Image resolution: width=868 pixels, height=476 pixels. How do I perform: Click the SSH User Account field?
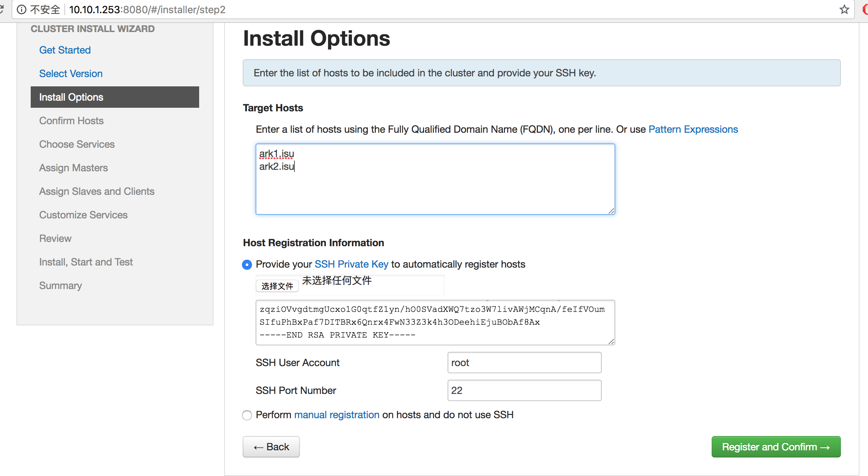(524, 363)
